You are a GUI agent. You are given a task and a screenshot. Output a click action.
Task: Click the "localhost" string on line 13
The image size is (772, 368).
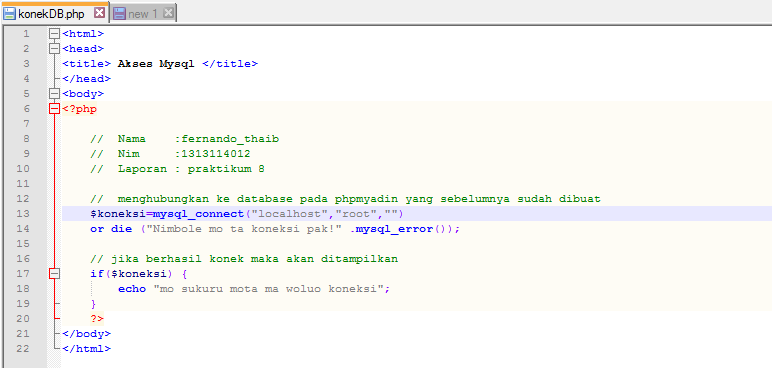(290, 214)
